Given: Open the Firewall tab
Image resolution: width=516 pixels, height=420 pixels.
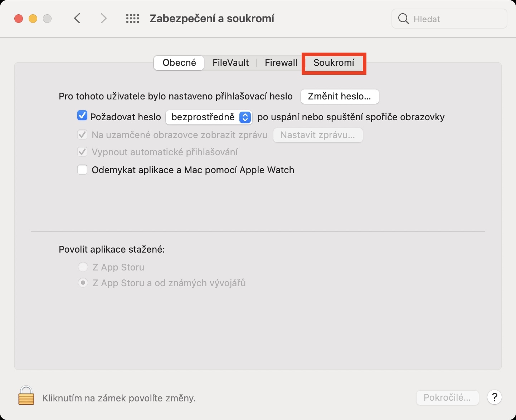Looking at the screenshot, I should click(x=281, y=63).
